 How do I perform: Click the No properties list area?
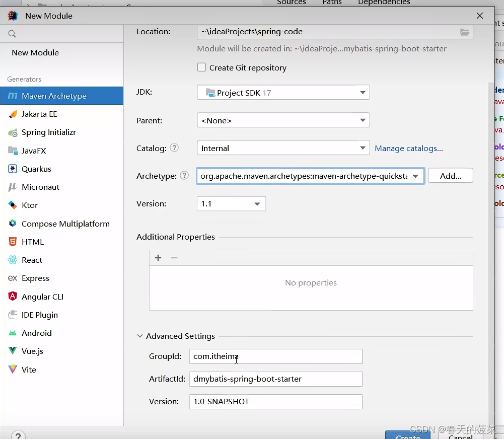[311, 287]
